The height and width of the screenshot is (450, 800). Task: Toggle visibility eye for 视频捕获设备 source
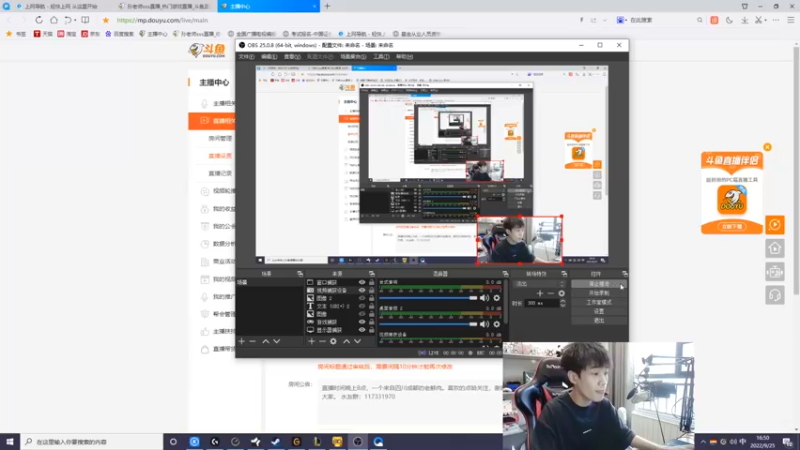coord(362,290)
